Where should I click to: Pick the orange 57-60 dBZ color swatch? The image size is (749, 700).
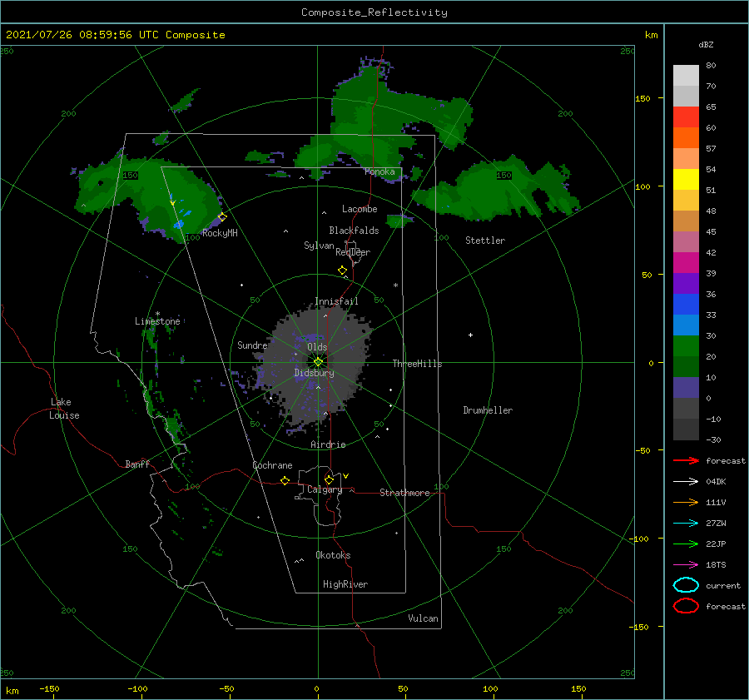(686, 138)
